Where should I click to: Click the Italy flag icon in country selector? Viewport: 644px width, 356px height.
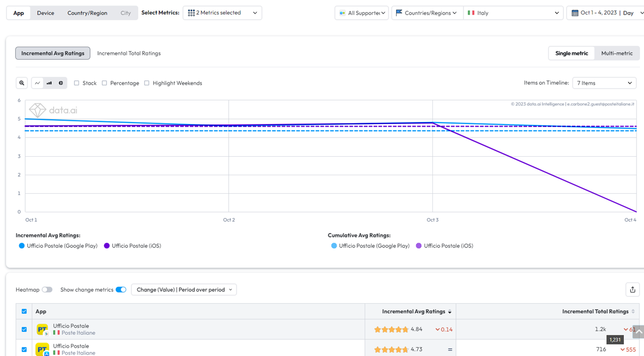tap(471, 13)
